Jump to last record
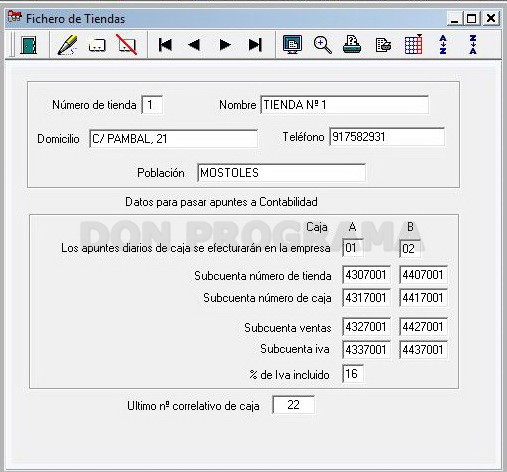Viewport: 507px width, 472px height. coord(255,45)
